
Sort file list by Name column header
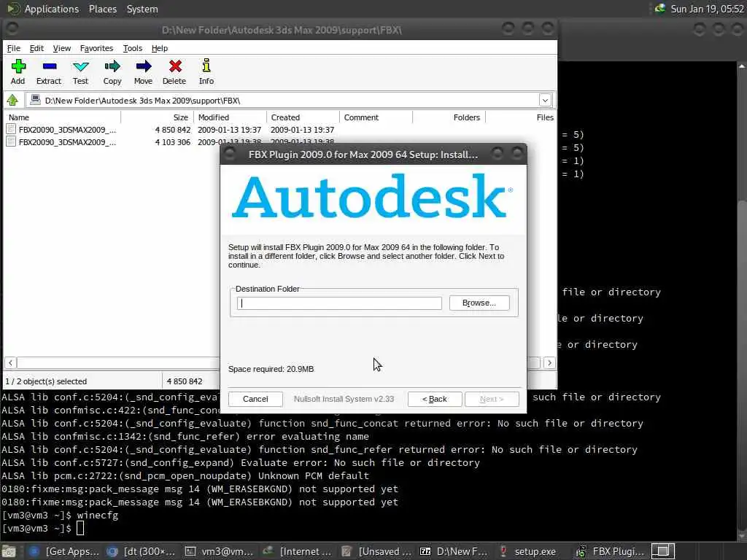(63, 117)
